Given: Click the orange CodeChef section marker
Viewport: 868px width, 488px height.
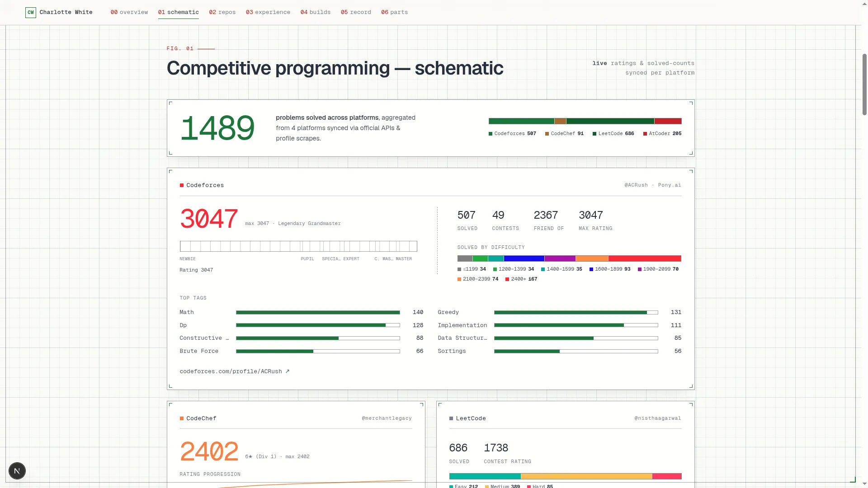Looking at the screenshot, I should click(182, 418).
